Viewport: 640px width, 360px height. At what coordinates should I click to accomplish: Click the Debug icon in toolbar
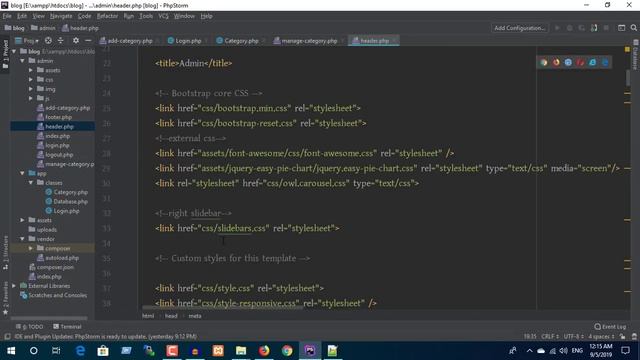[569, 28]
